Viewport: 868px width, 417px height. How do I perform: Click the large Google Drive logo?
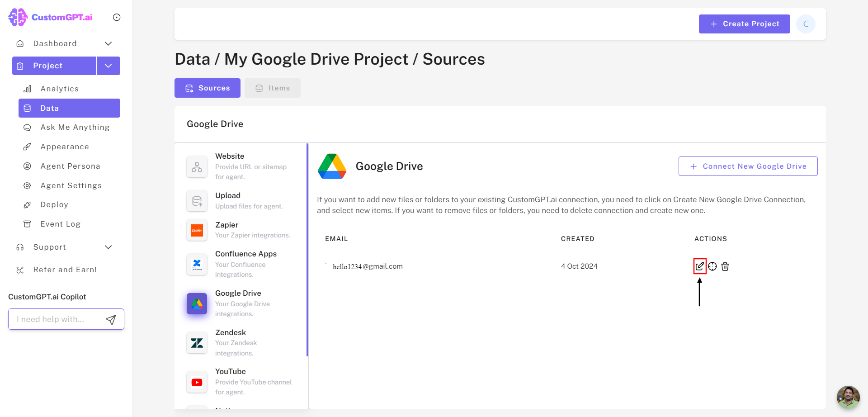click(x=332, y=166)
